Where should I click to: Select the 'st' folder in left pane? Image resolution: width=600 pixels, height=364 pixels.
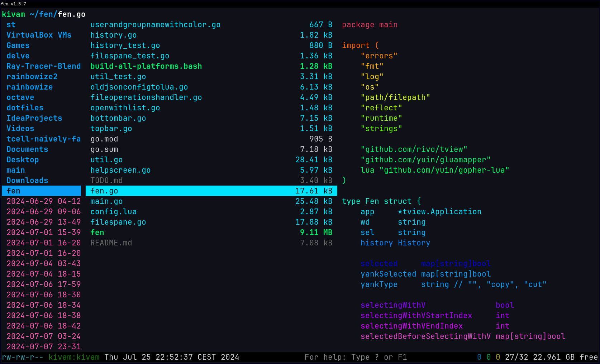(x=11, y=25)
